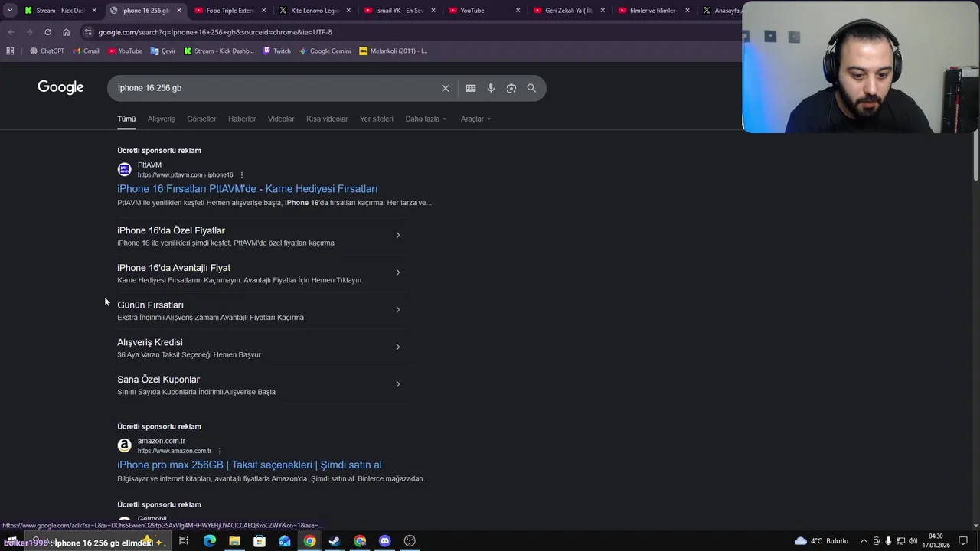Select the Görseller search filter
Viewport: 980px width, 551px height.
point(201,119)
